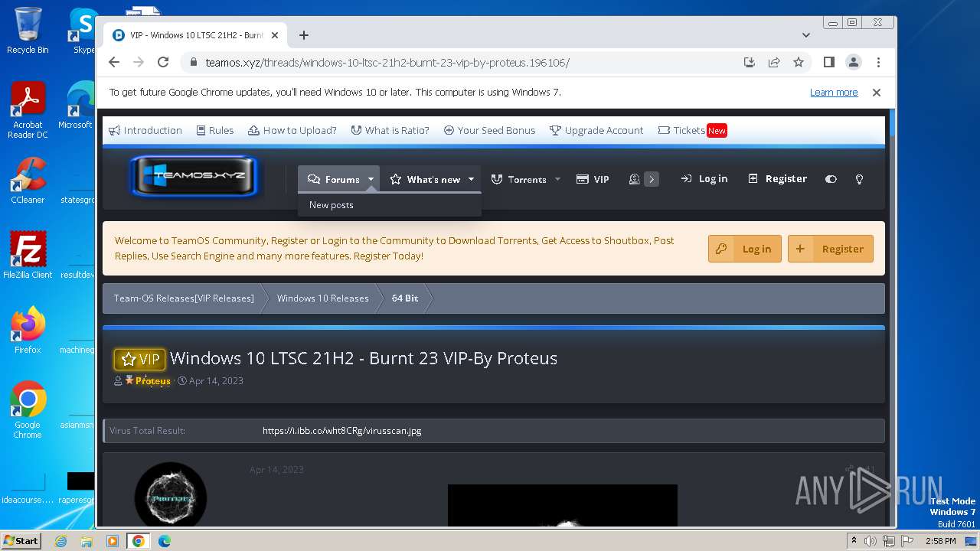
Task: Open Recycle Bin desktop icon
Action: pyautogui.click(x=28, y=31)
